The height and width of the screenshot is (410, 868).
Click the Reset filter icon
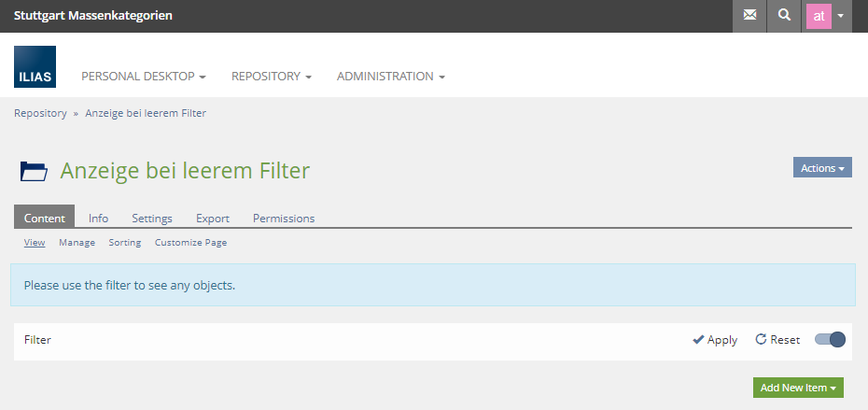pos(761,340)
